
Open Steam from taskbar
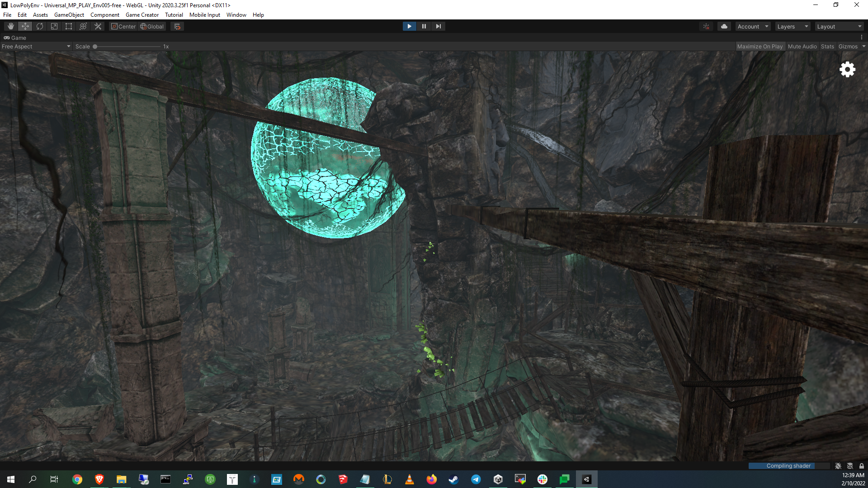pos(453,479)
